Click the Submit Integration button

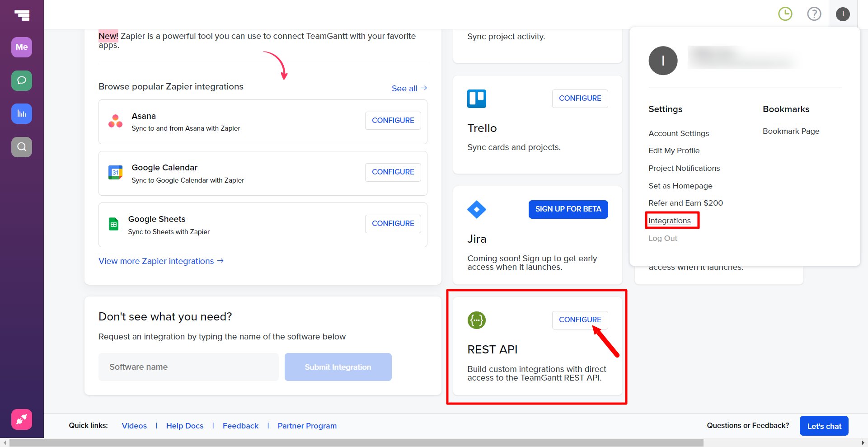338,367
